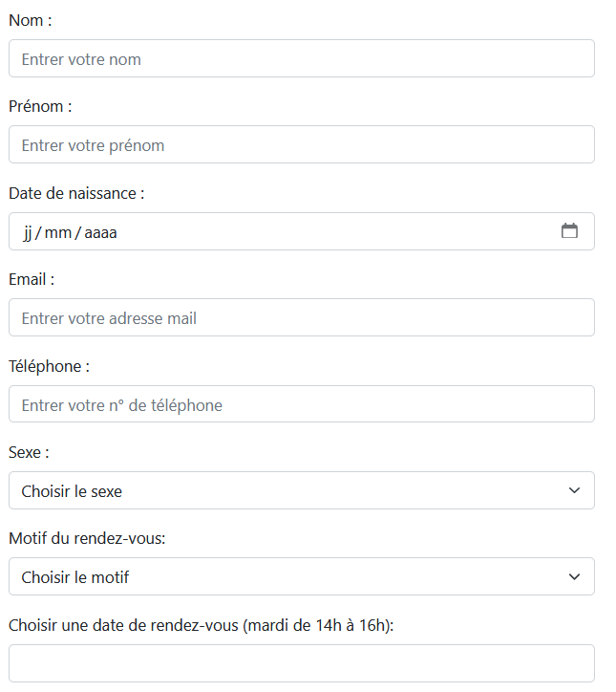Click the Nom label
This screenshot has width=616, height=692.
31,21
